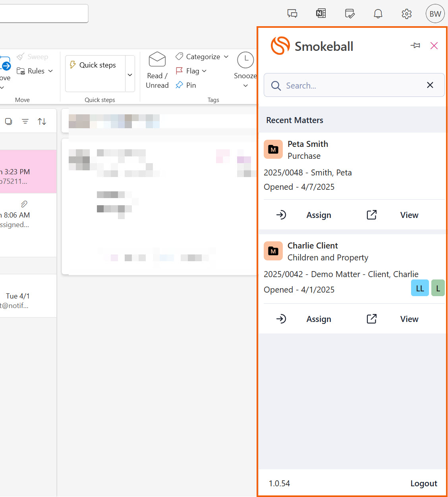Click the Snooze clock icon

(245, 60)
